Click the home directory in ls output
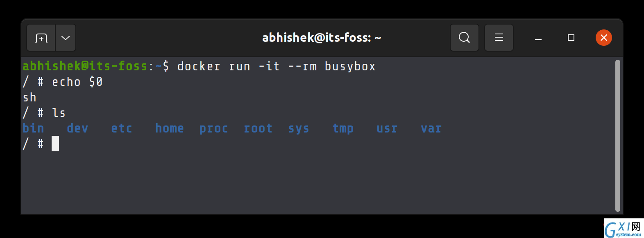 tap(169, 128)
